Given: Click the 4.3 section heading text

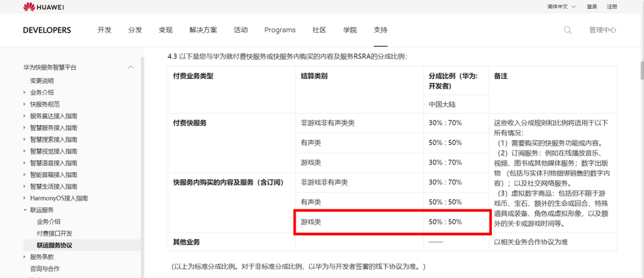Looking at the screenshot, I should (x=287, y=57).
